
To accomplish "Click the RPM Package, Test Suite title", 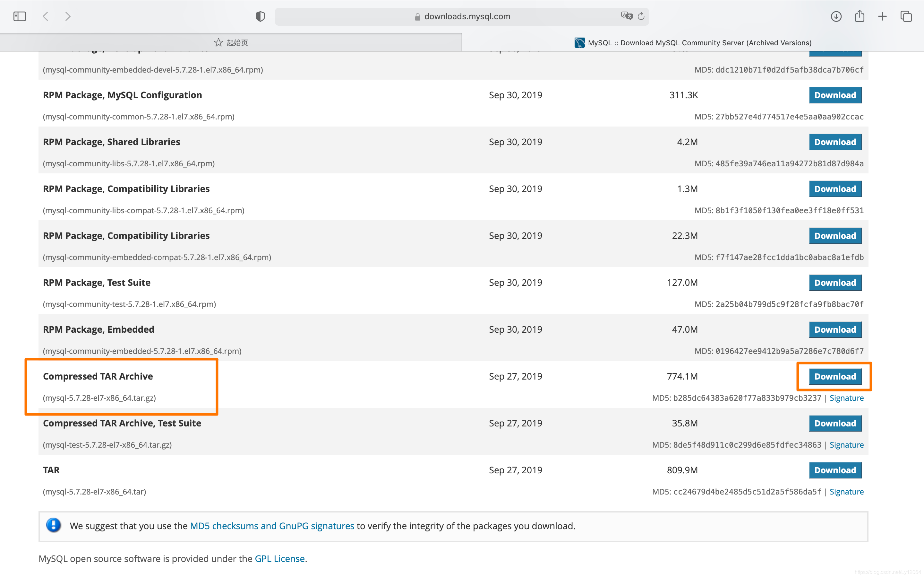I will pyautogui.click(x=97, y=283).
